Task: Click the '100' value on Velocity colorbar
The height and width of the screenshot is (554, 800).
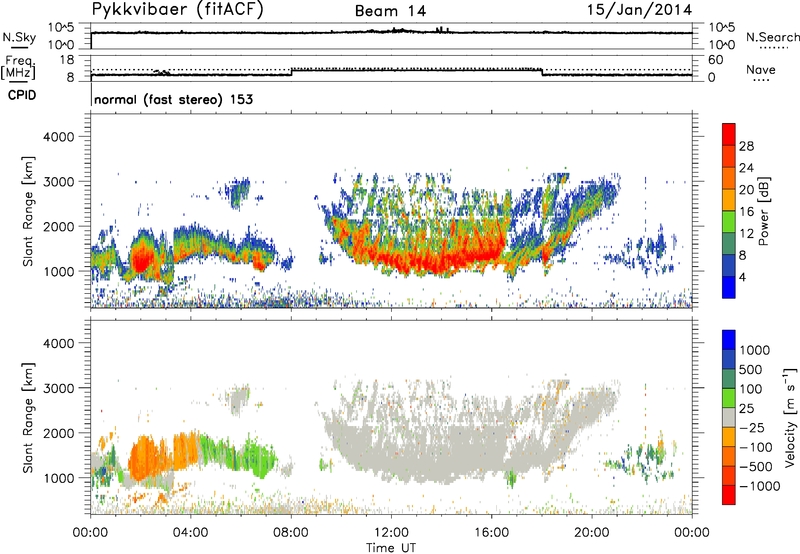Action: 751,389
